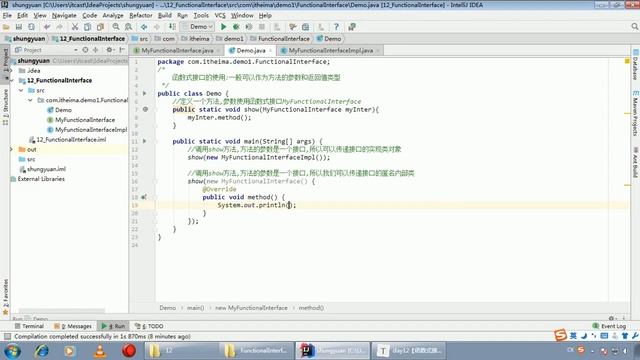Click the Help question mark icon
The width and height of the screenshot is (640, 360).
pyautogui.click(x=336, y=27)
